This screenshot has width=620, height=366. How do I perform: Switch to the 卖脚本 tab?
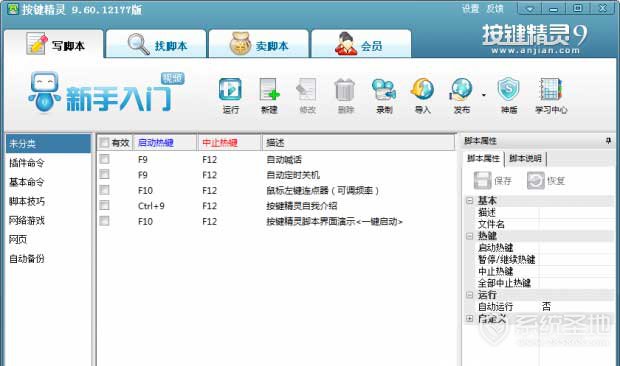tap(259, 44)
